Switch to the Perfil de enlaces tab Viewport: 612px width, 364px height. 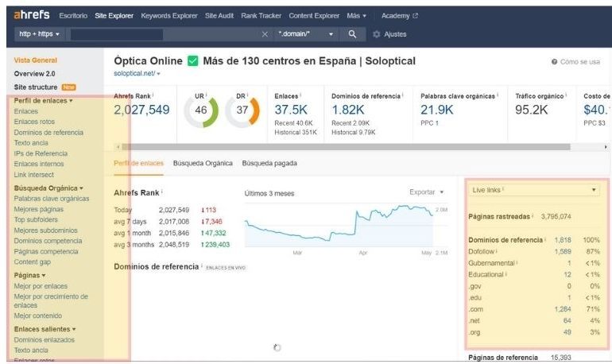[x=138, y=163]
